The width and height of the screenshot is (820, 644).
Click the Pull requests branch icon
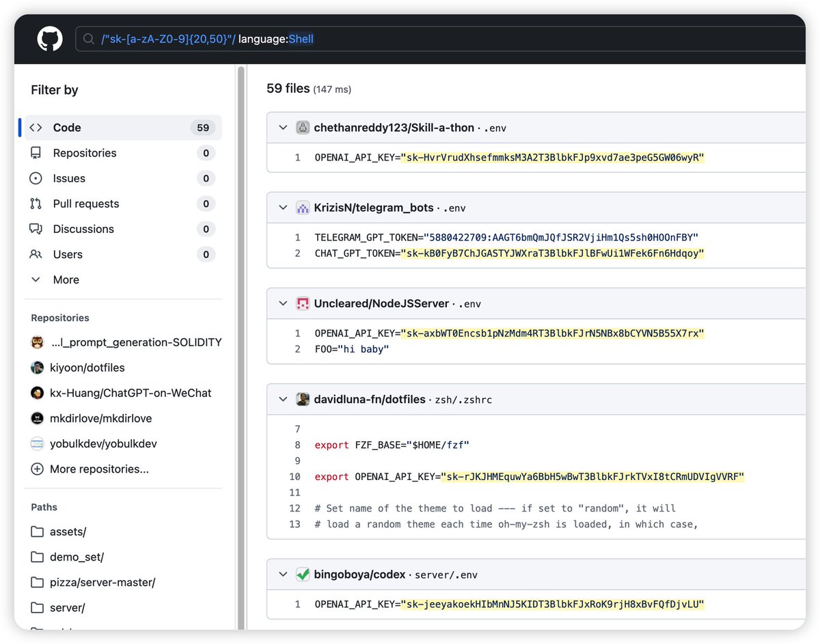[x=36, y=204]
